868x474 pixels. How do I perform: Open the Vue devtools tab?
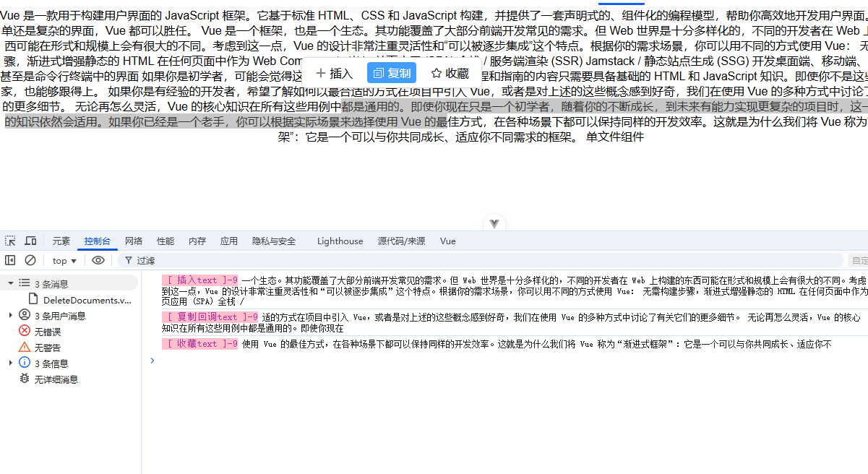tap(448, 241)
